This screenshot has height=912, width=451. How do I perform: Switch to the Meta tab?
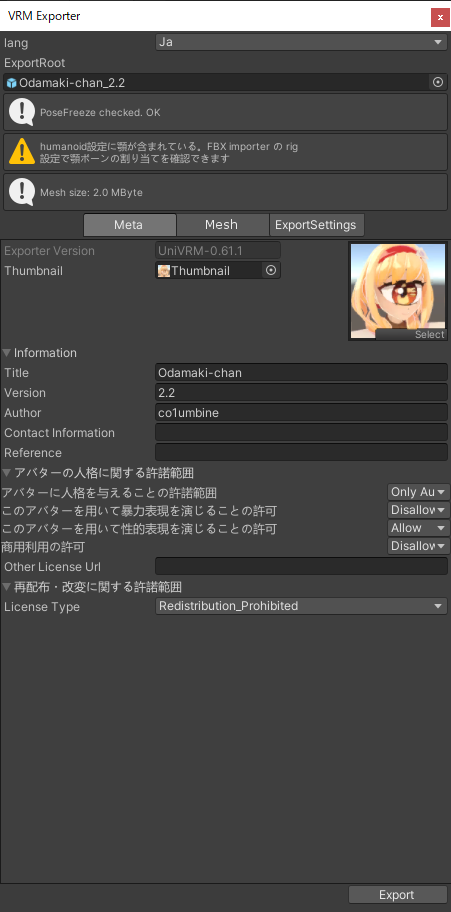pos(130,225)
